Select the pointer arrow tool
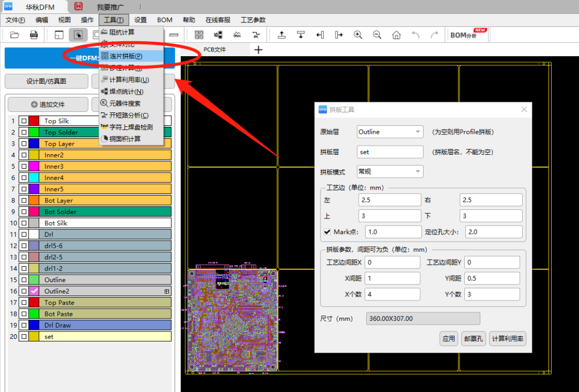 tap(78, 35)
